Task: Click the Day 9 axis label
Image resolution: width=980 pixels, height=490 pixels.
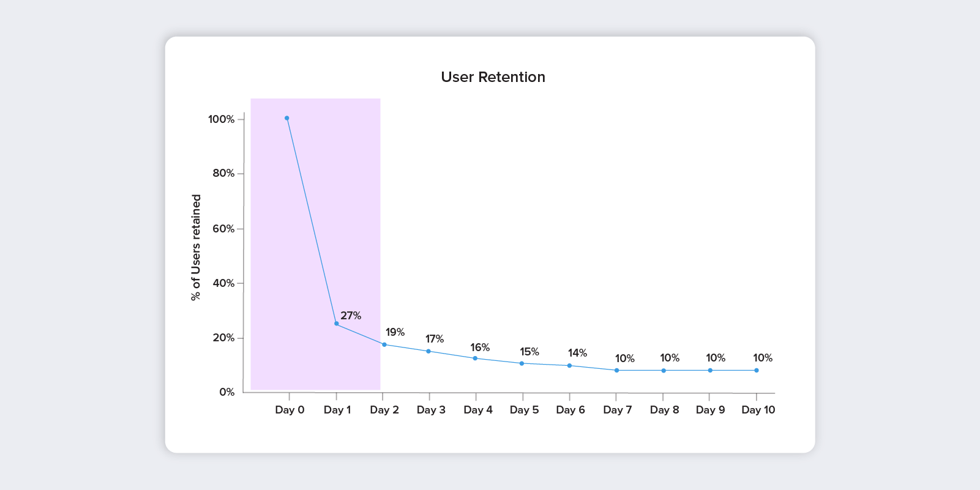Action: pyautogui.click(x=710, y=410)
